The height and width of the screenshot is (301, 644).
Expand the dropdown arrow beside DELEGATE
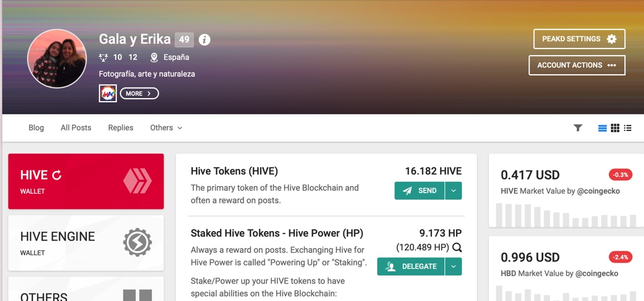point(453,266)
